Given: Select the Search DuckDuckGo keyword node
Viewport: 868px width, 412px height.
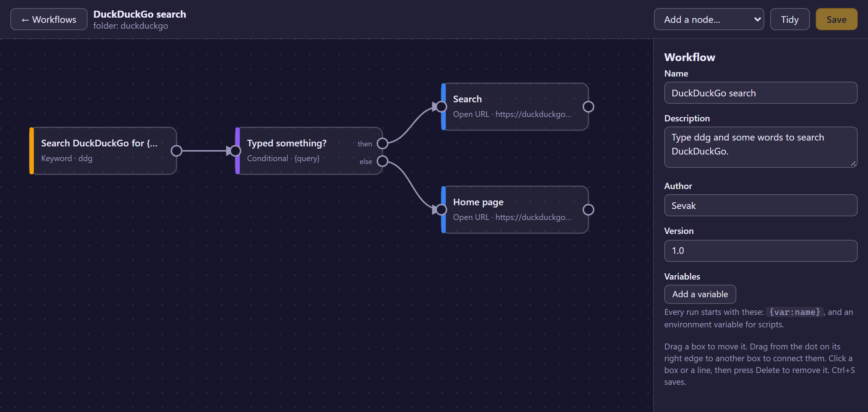Looking at the screenshot, I should click(103, 151).
